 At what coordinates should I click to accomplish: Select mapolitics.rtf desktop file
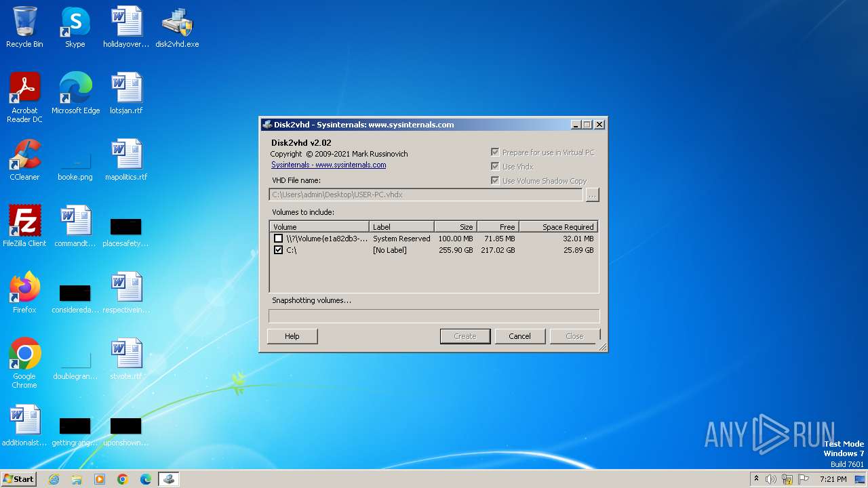[126, 160]
